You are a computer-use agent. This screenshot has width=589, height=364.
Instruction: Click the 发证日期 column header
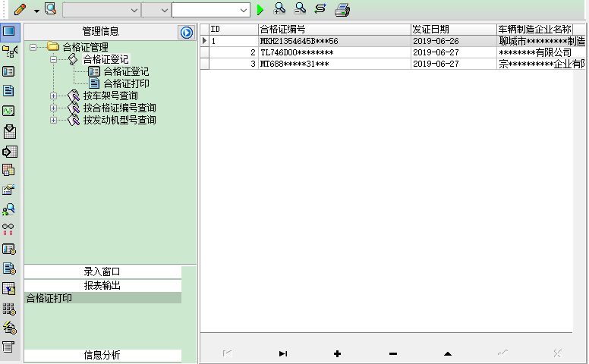454,30
